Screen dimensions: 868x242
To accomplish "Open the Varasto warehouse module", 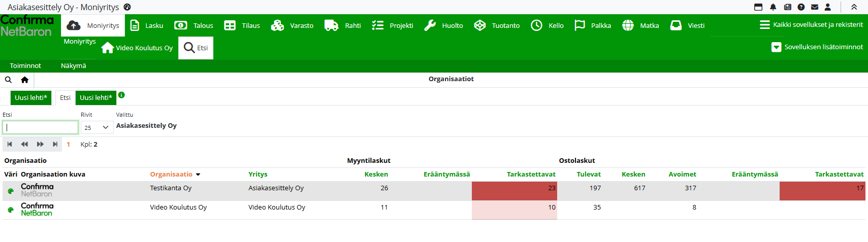I will point(292,25).
